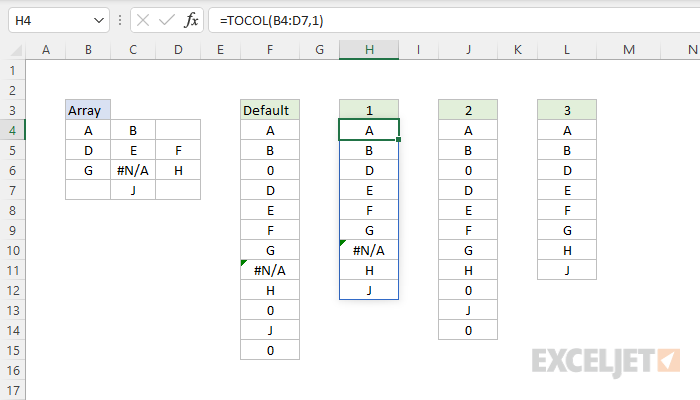This screenshot has height=400, width=700.
Task: Click the formula bar options dots
Action: (x=119, y=19)
